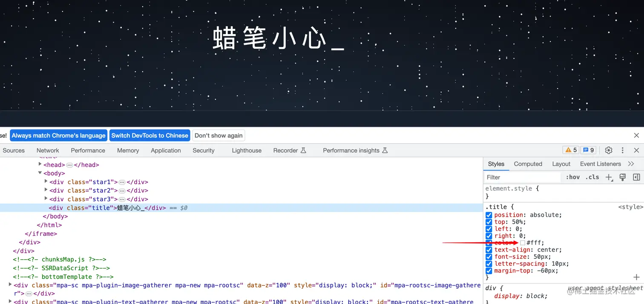Toggle the text-align: center declaration
Image resolution: width=644 pixels, height=304 pixels.
point(489,250)
